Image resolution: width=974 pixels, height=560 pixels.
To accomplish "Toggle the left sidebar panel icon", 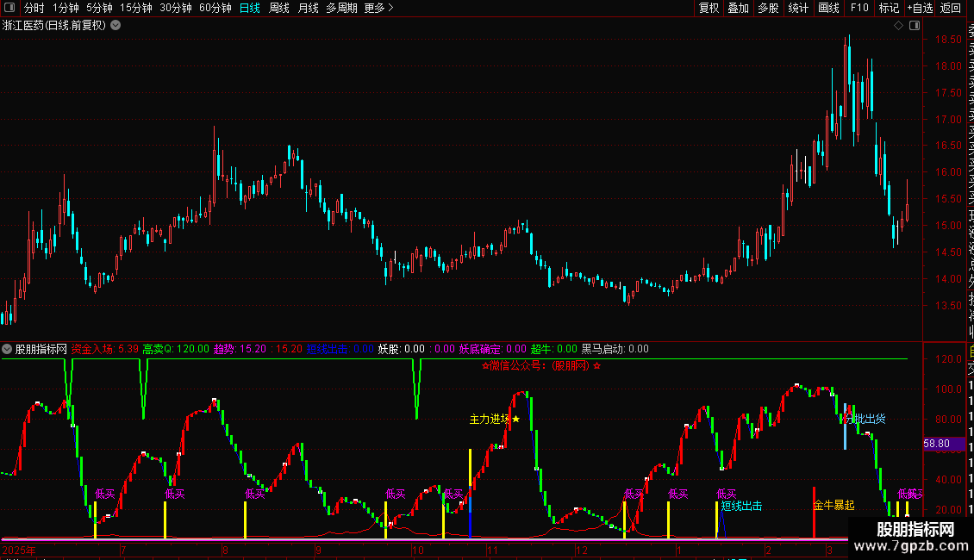I will click(x=9, y=8).
